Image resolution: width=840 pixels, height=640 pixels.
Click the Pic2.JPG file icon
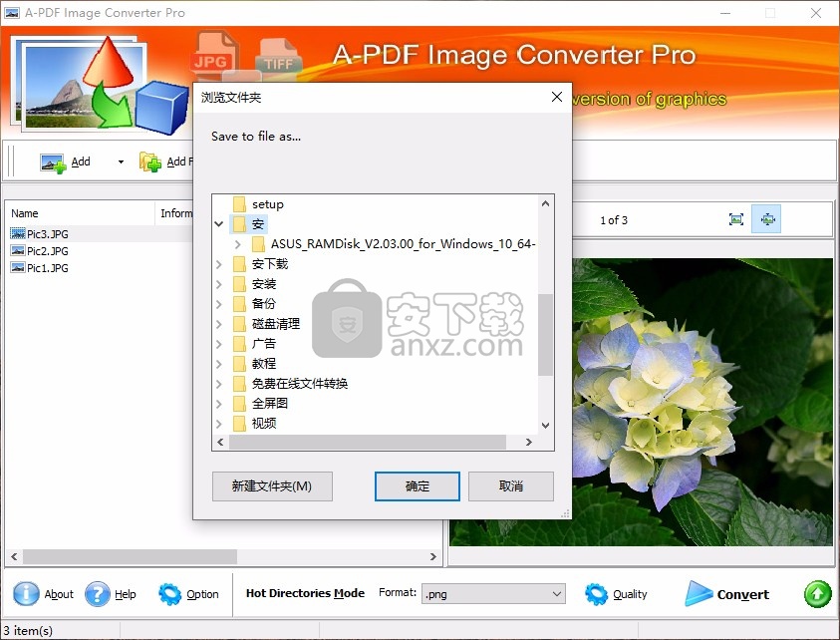(18, 251)
